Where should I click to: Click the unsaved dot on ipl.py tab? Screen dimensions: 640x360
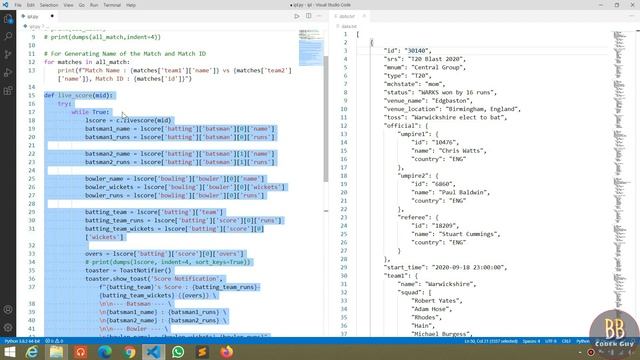tap(52, 16)
